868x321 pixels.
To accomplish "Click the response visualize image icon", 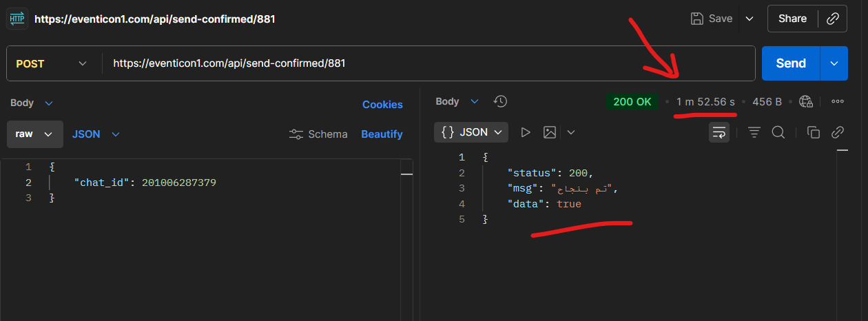I will [550, 132].
